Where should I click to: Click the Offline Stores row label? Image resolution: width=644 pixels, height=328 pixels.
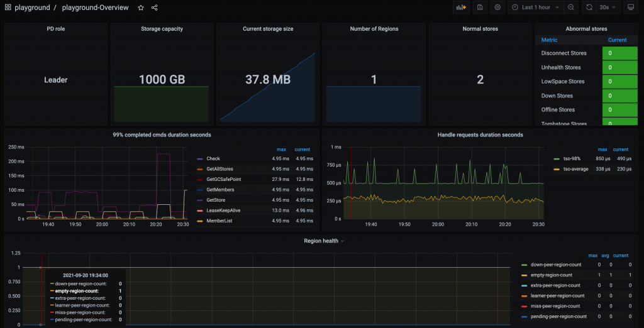pyautogui.click(x=558, y=109)
